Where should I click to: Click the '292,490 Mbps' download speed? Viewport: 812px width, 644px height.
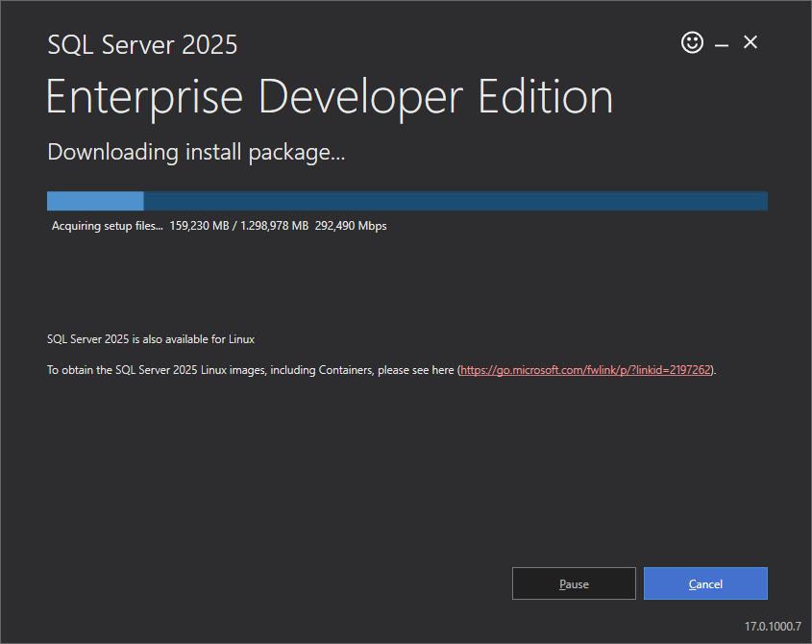351,226
